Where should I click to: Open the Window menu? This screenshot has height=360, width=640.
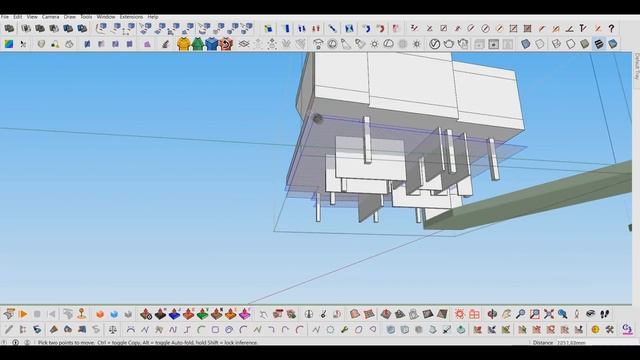tap(106, 17)
